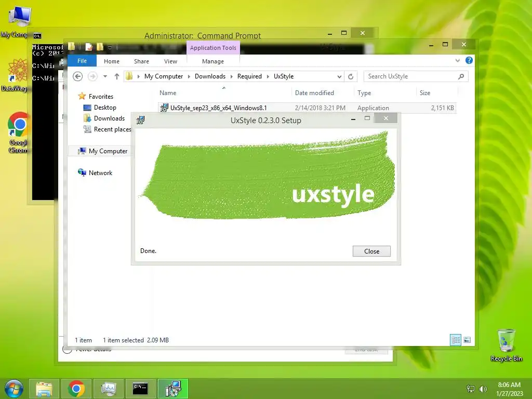
Task: Open Desktop in the Favorites list
Action: click(105, 108)
